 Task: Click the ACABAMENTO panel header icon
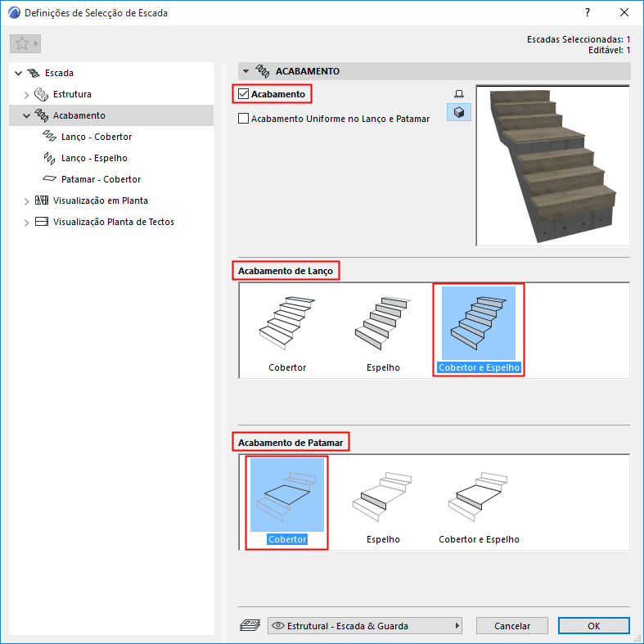click(x=263, y=71)
